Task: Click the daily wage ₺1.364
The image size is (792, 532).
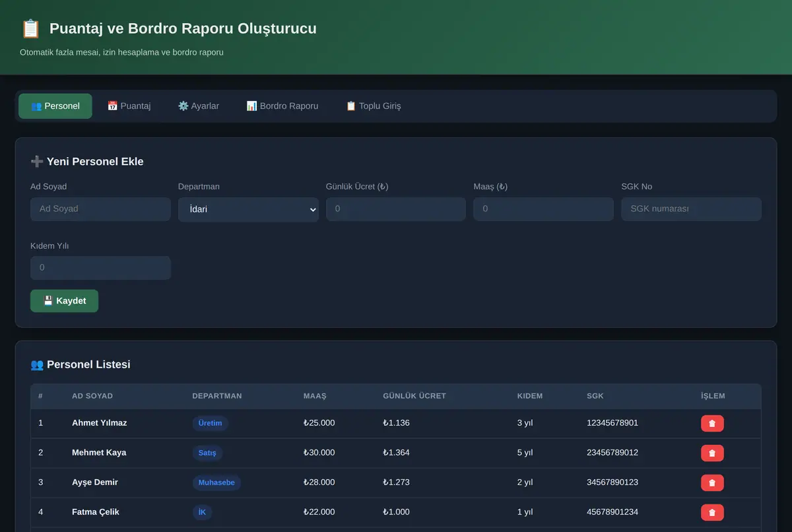Action: (x=396, y=453)
